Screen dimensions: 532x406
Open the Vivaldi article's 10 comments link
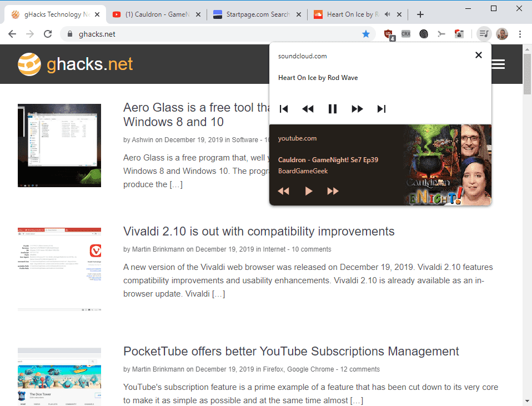(x=311, y=249)
